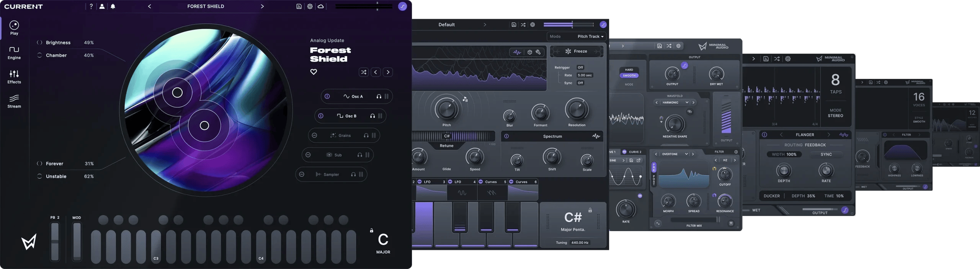Viewport: 980px width, 269px height.
Task: Toggle Spectrum section power
Action: (x=506, y=136)
